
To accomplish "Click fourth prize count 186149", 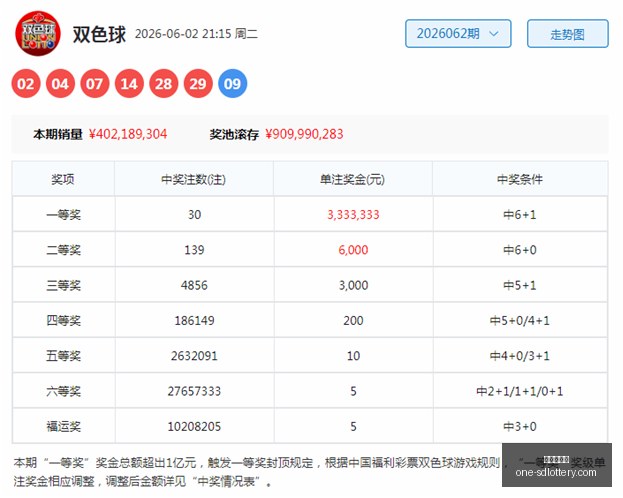I will 194,321.
